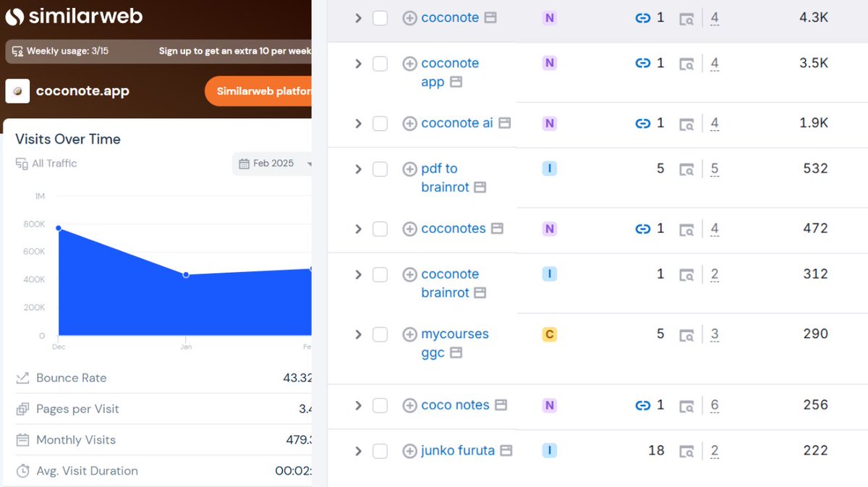The width and height of the screenshot is (868, 487).
Task: Click the sitelink chain icon in coco notes row
Action: pyautogui.click(x=642, y=405)
